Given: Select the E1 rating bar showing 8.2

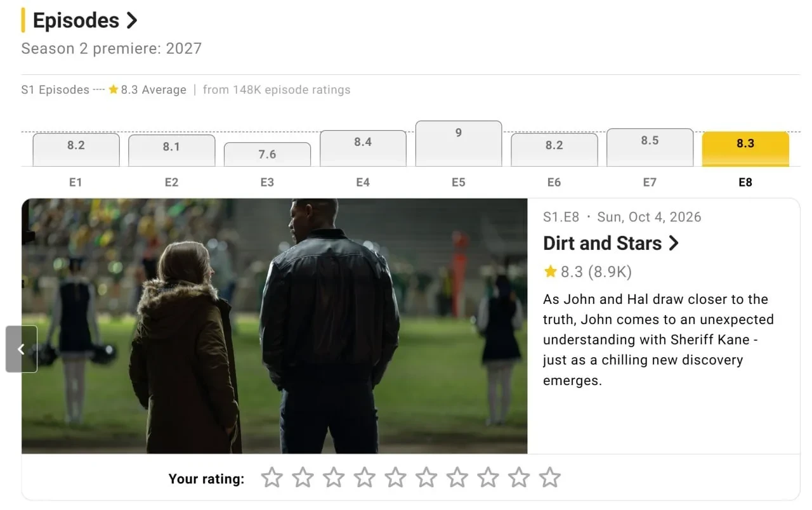Looking at the screenshot, I should (76, 150).
